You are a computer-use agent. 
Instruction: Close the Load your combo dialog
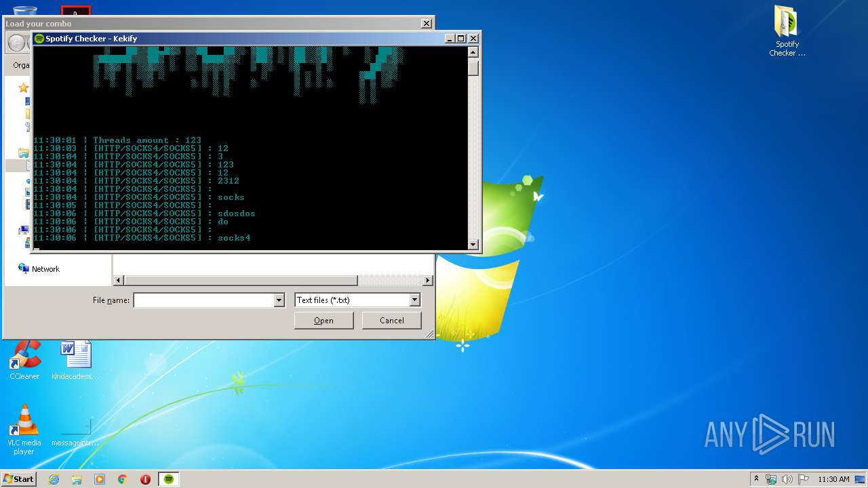point(427,24)
